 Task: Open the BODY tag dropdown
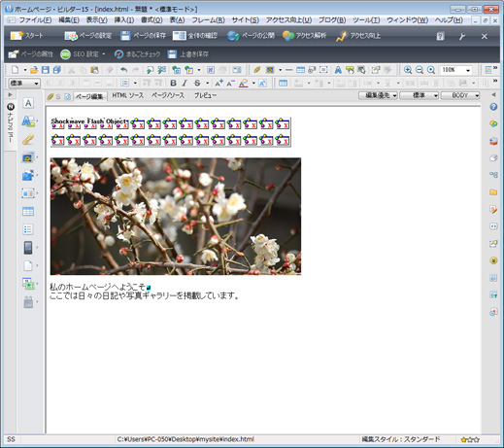460,95
